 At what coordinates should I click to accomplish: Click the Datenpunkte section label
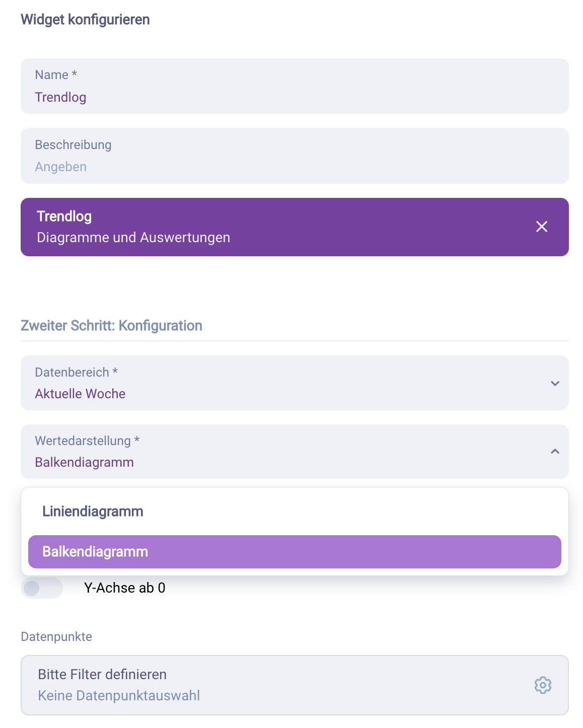coord(56,637)
